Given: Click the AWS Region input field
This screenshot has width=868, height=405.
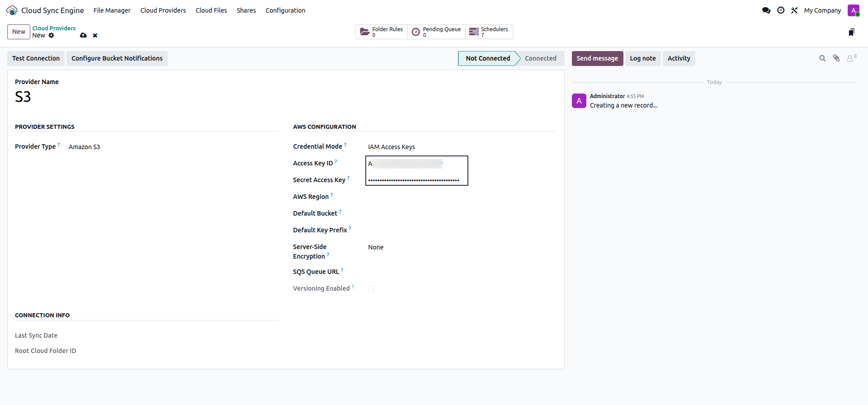Looking at the screenshot, I should (x=461, y=197).
